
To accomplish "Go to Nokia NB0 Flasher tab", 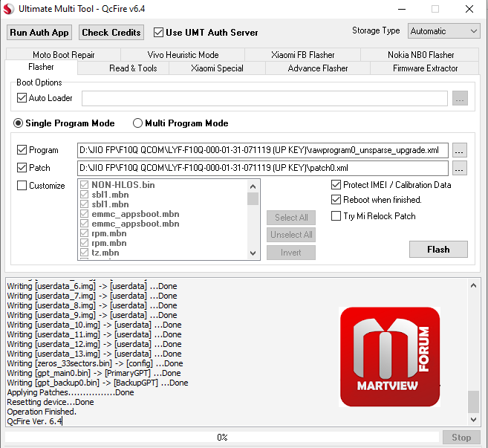I will click(420, 55).
